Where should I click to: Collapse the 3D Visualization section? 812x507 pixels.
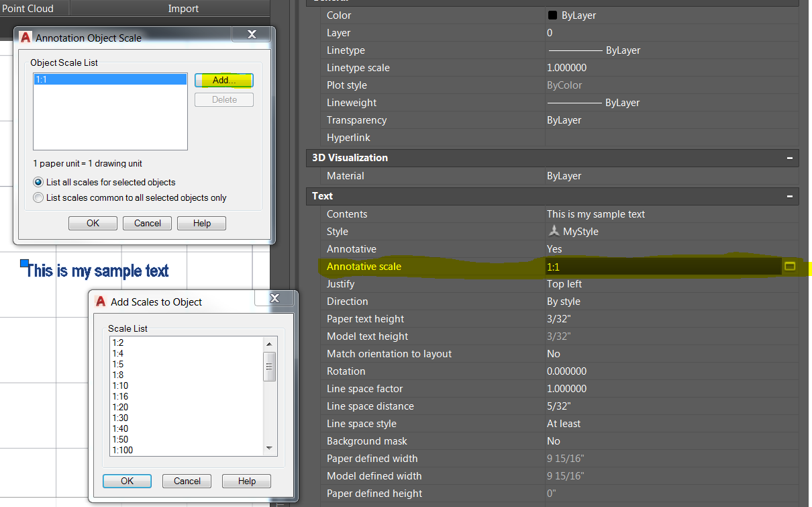tap(791, 158)
